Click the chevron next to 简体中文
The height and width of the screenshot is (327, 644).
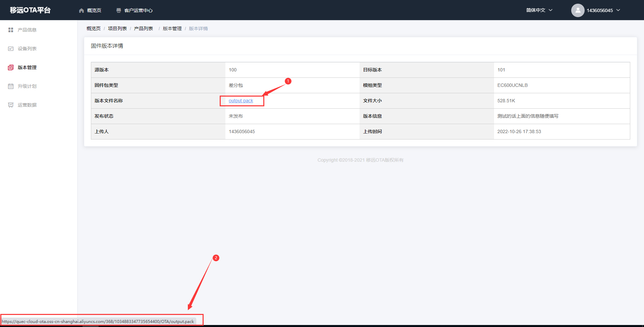[x=550, y=10]
